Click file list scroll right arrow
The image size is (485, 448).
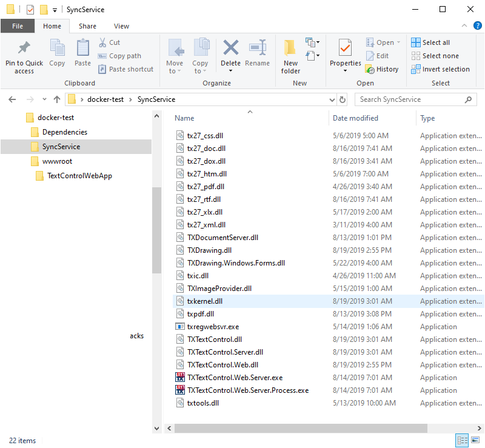pyautogui.click(x=479, y=428)
